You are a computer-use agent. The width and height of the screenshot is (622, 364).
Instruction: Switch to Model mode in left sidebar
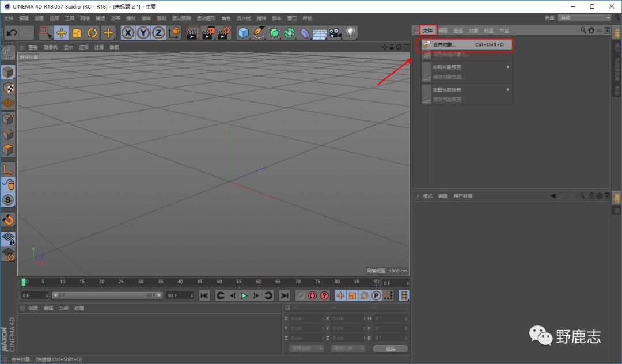click(x=8, y=73)
